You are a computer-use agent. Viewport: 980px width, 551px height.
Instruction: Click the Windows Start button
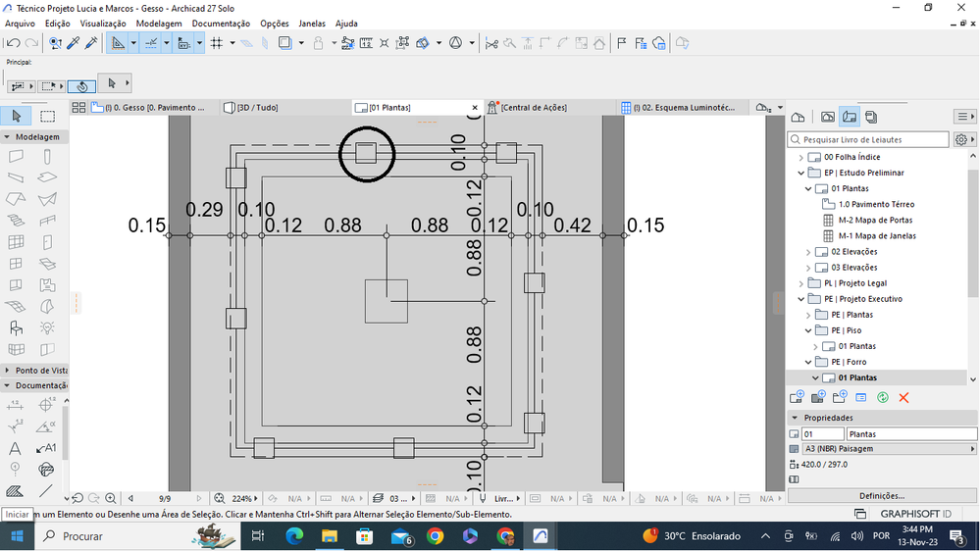coord(17,536)
